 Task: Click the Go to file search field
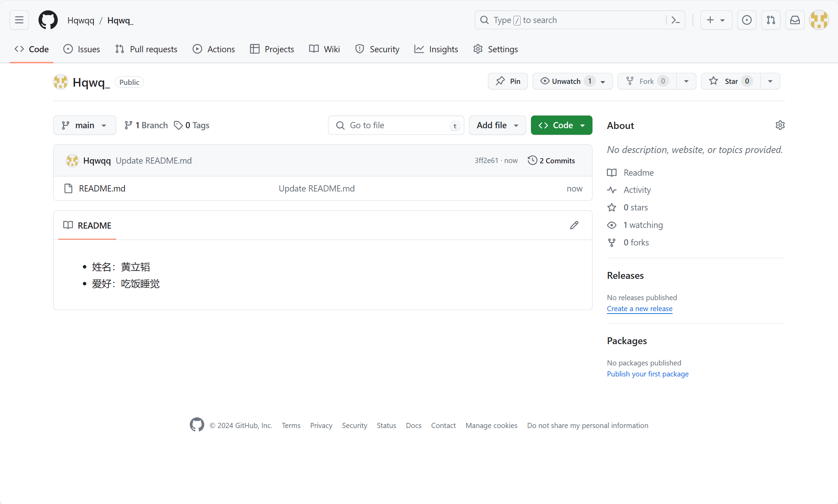click(x=395, y=125)
